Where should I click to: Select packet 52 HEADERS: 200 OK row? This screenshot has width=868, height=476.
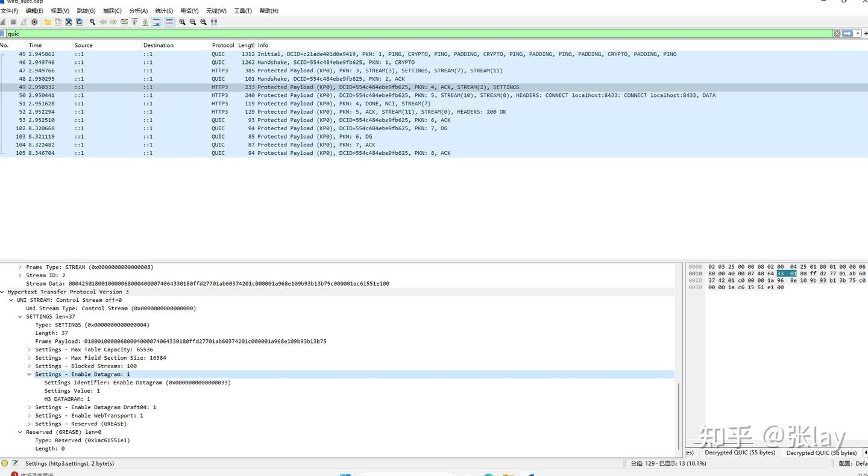pos(434,112)
